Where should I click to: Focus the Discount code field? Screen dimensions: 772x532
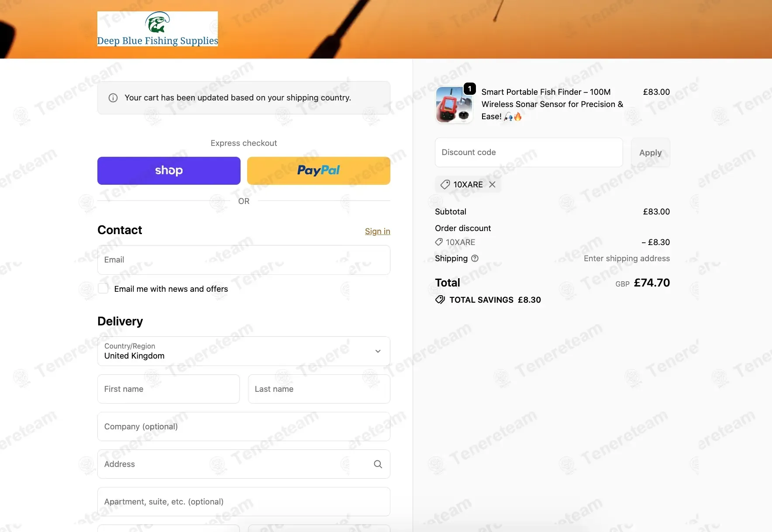pyautogui.click(x=529, y=152)
